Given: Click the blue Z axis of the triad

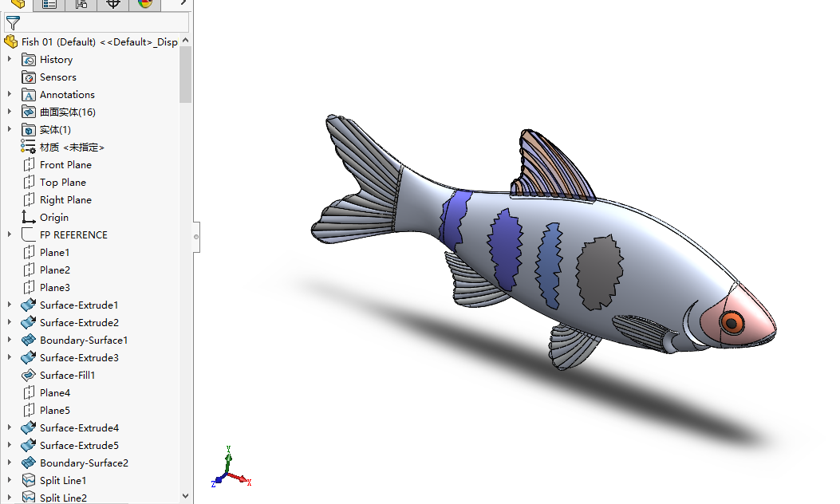Looking at the screenshot, I should click(218, 480).
